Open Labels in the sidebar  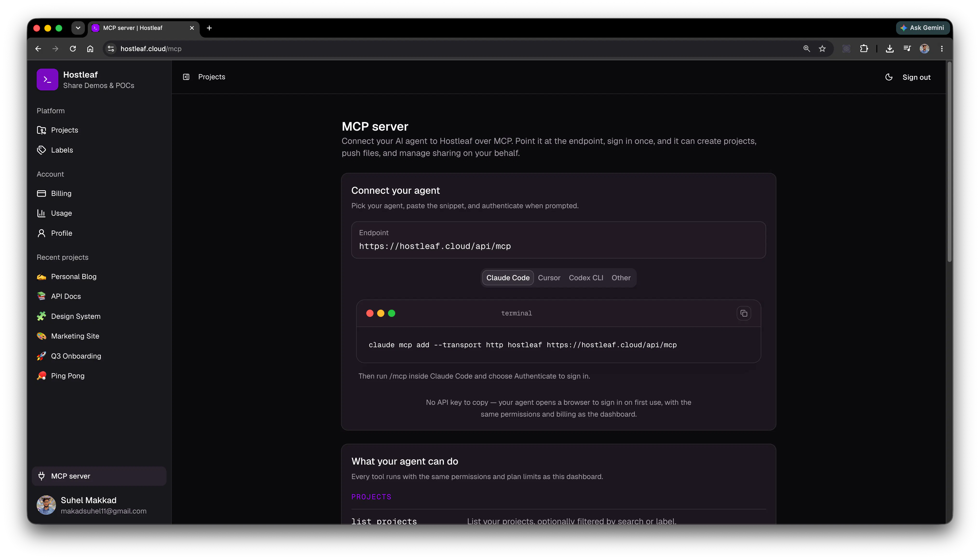99,150
